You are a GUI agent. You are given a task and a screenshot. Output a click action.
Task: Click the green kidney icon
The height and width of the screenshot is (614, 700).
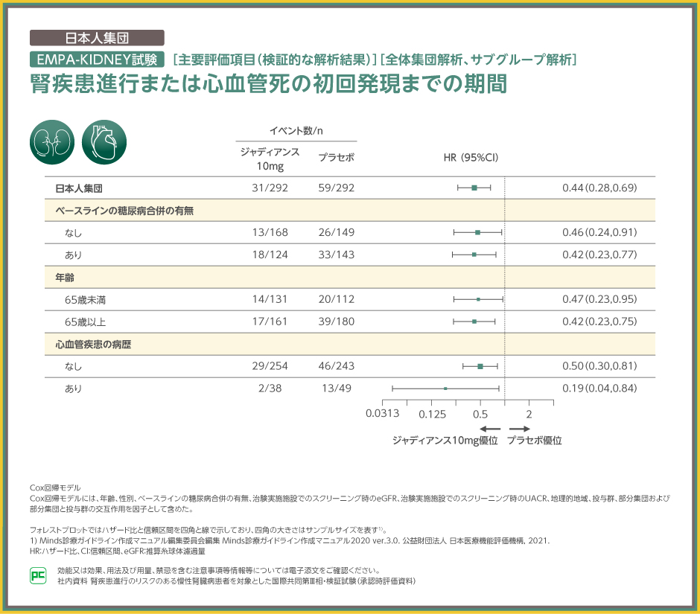(x=51, y=142)
